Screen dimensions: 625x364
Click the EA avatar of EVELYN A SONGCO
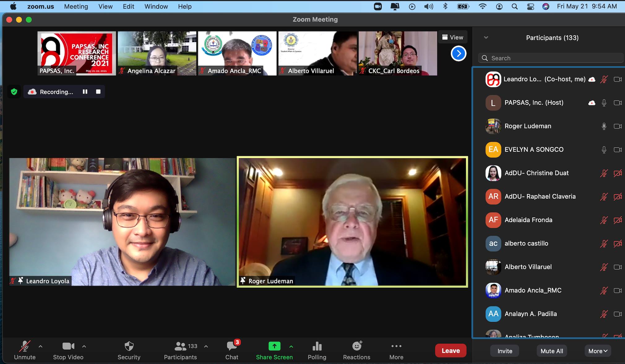pos(493,150)
